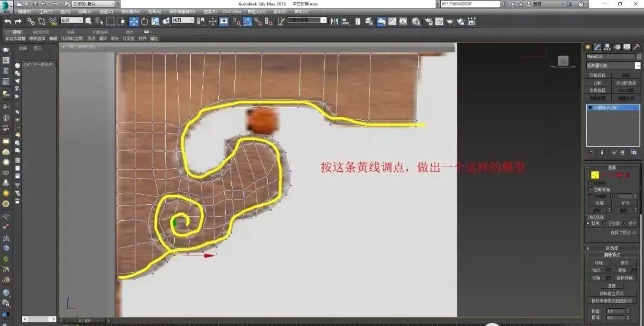Toggle Window/Crossing selection mode
644x326 pixels.
(121, 21)
